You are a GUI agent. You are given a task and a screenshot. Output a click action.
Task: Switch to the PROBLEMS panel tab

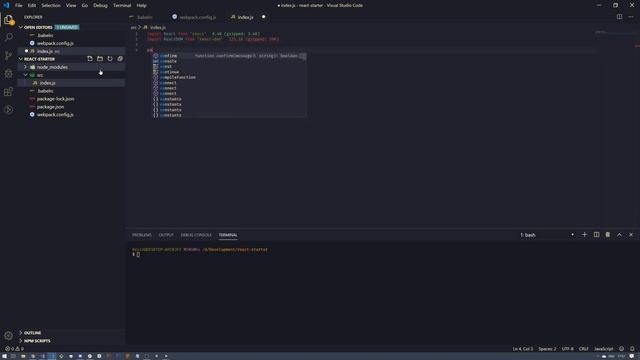tap(142, 235)
